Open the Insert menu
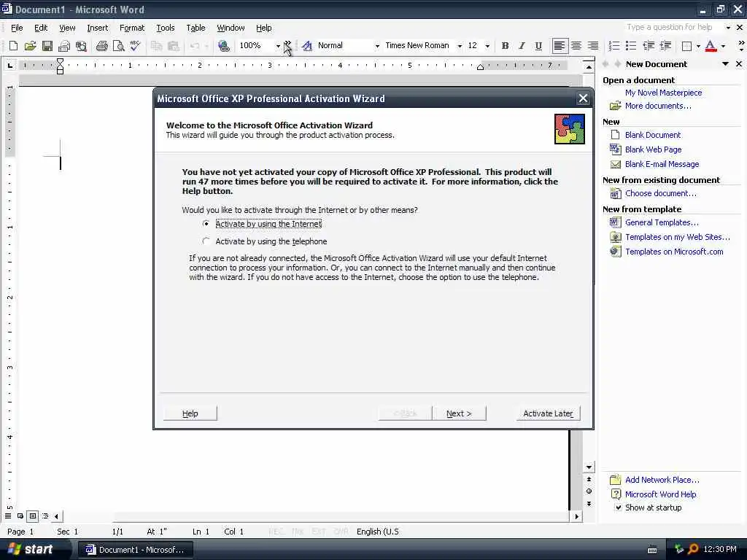Viewport: 747px width, 560px height. click(98, 28)
